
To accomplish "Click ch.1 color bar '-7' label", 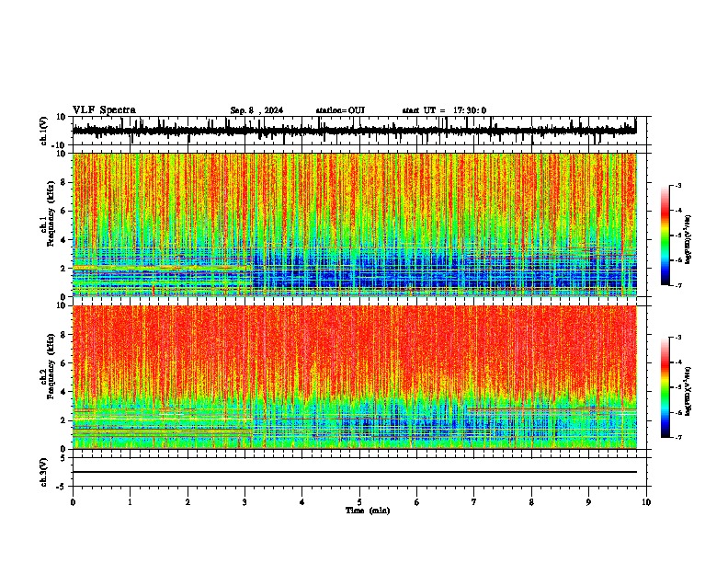I will [678, 285].
